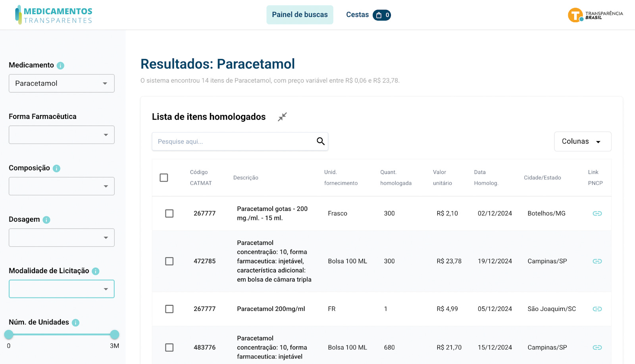
Task: Click the price R$ 2,10
Action: click(x=447, y=213)
